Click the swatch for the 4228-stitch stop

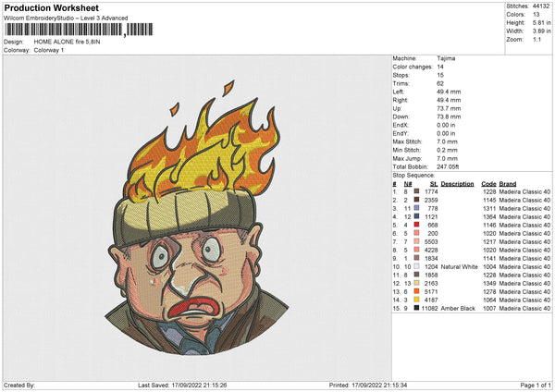416,250
